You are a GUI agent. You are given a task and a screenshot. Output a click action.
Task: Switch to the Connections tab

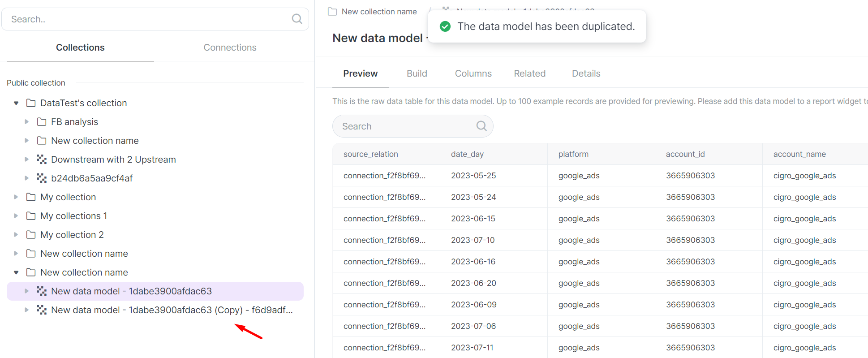[230, 47]
